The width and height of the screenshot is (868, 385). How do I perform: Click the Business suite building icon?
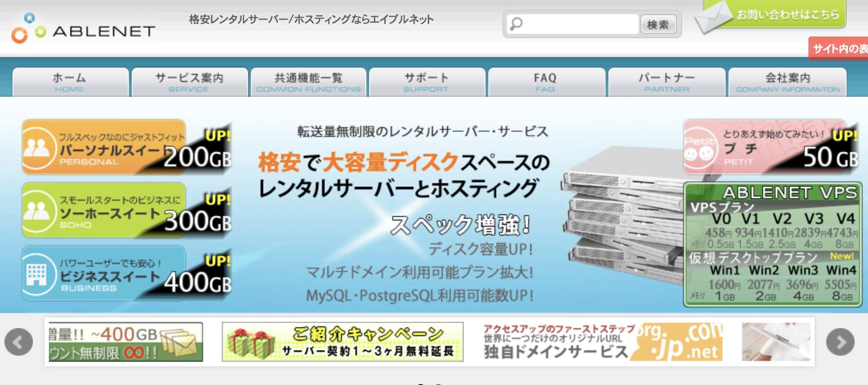tap(37, 274)
